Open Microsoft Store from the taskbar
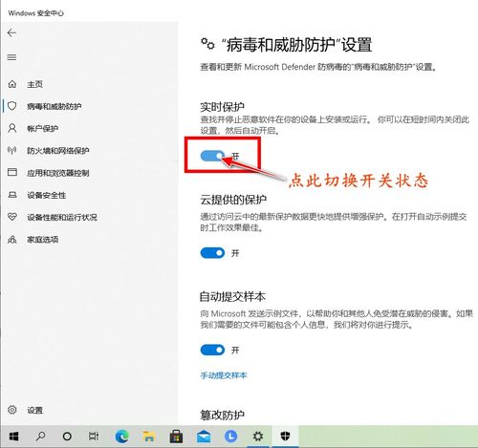The height and width of the screenshot is (448, 478). pos(176,437)
